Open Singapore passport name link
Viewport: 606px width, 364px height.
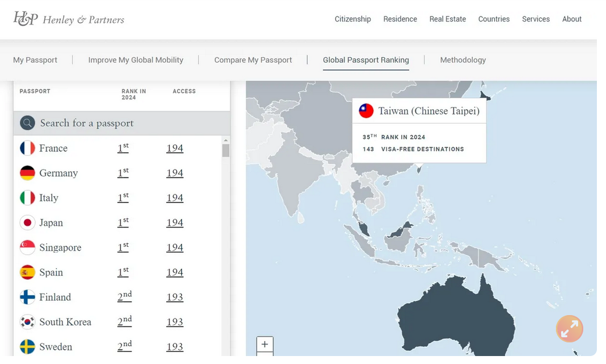pos(60,247)
